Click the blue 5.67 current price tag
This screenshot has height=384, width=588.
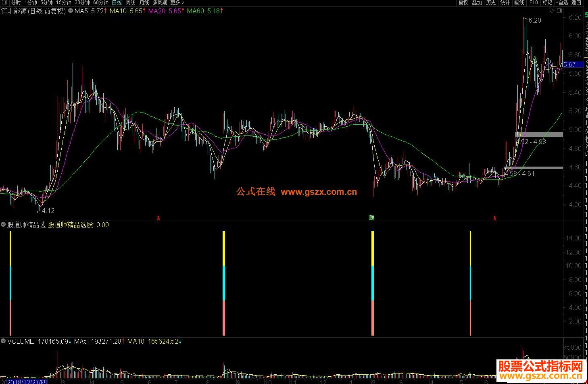pyautogui.click(x=573, y=65)
